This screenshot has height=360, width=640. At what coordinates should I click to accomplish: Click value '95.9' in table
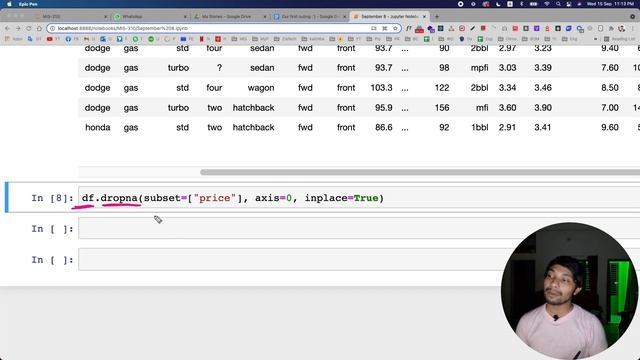[384, 108]
